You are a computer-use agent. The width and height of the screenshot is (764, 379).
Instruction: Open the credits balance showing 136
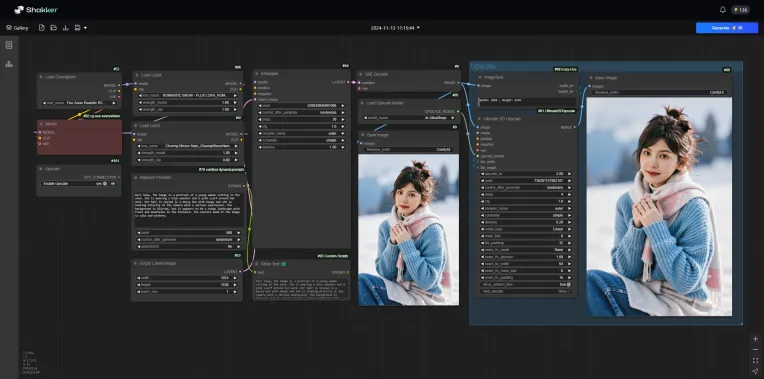tap(740, 10)
